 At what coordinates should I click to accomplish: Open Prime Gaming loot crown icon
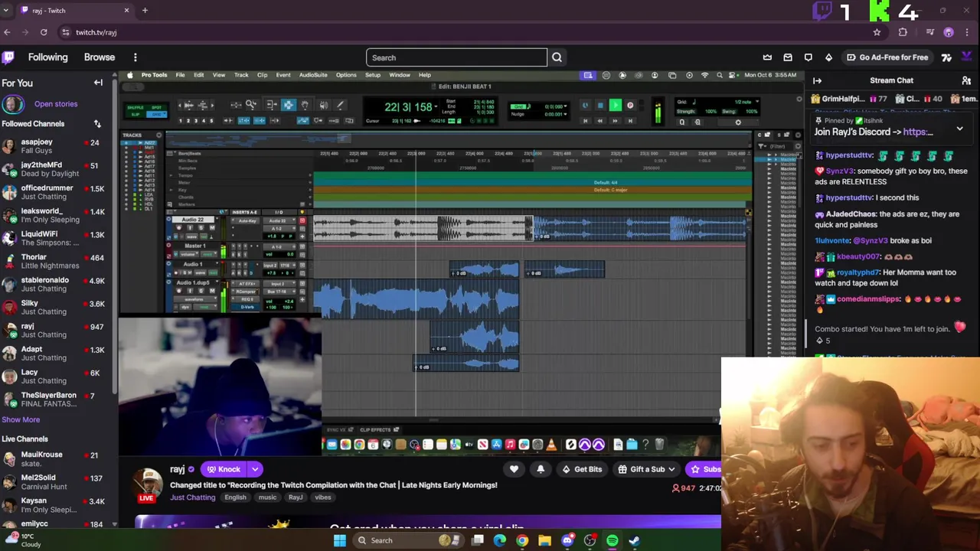point(767,57)
